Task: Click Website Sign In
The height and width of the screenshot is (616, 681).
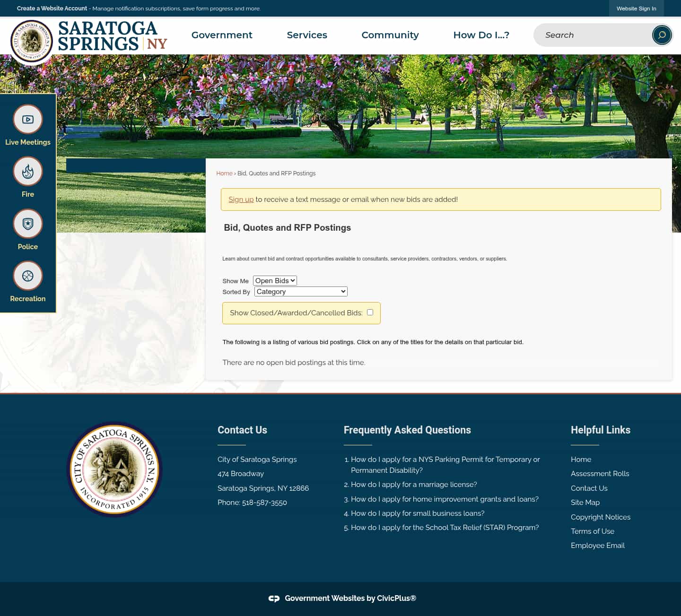Action: pos(636,8)
